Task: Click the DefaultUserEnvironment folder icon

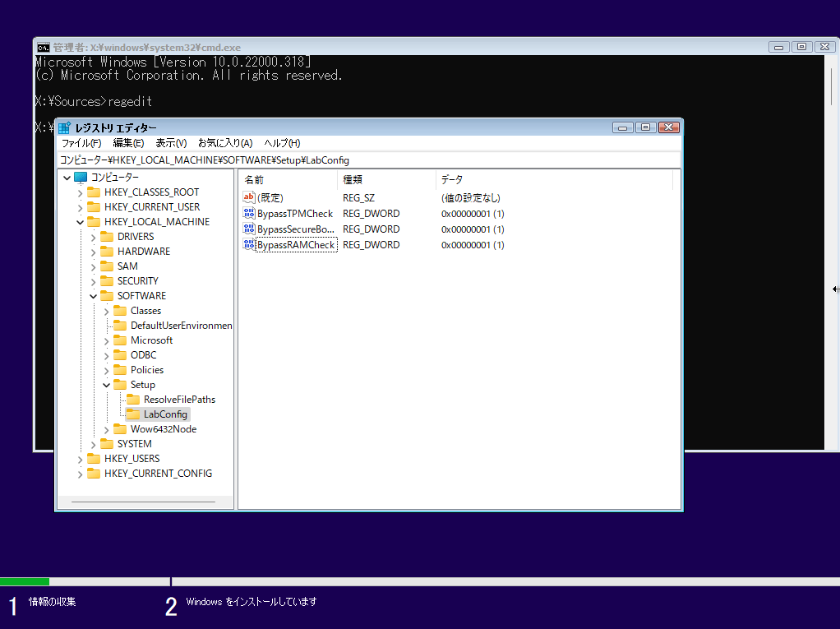Action: 120,326
